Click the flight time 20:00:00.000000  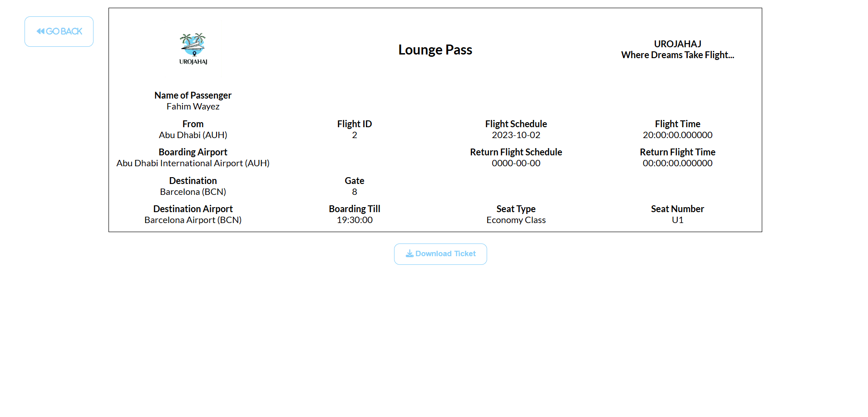677,135
